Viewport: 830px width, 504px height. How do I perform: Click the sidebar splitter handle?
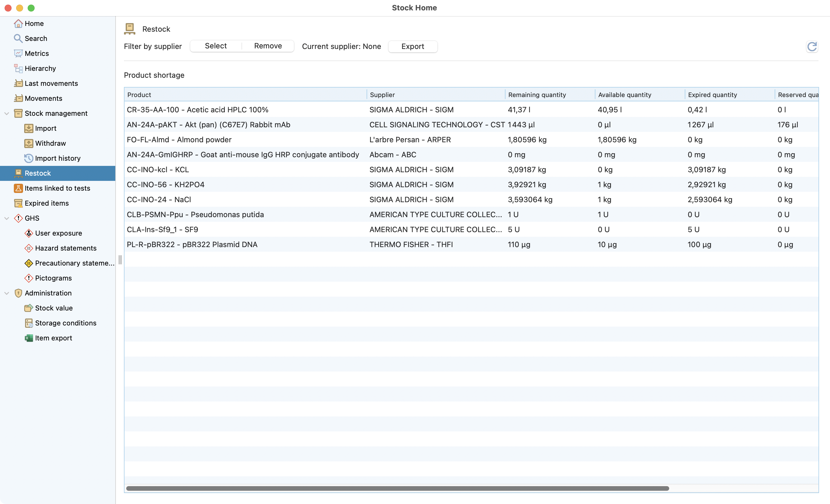click(x=120, y=259)
